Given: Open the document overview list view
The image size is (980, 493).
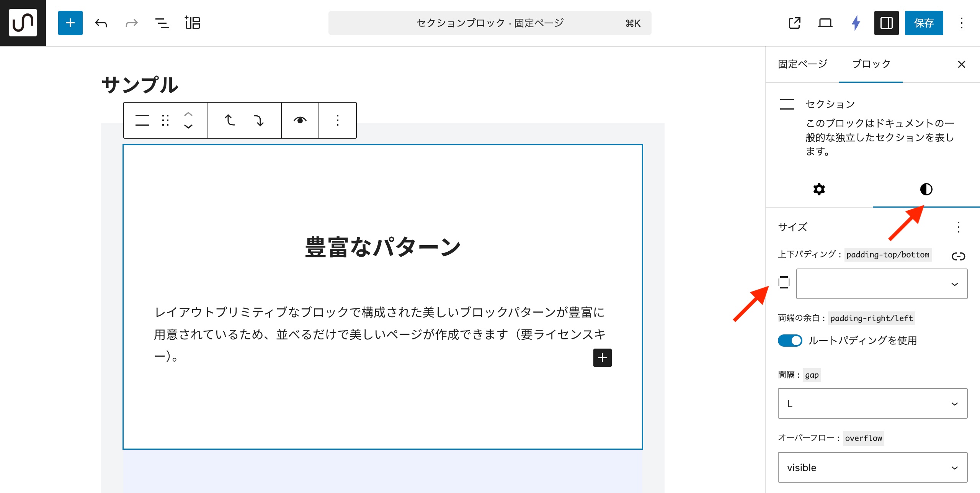Looking at the screenshot, I should point(162,23).
